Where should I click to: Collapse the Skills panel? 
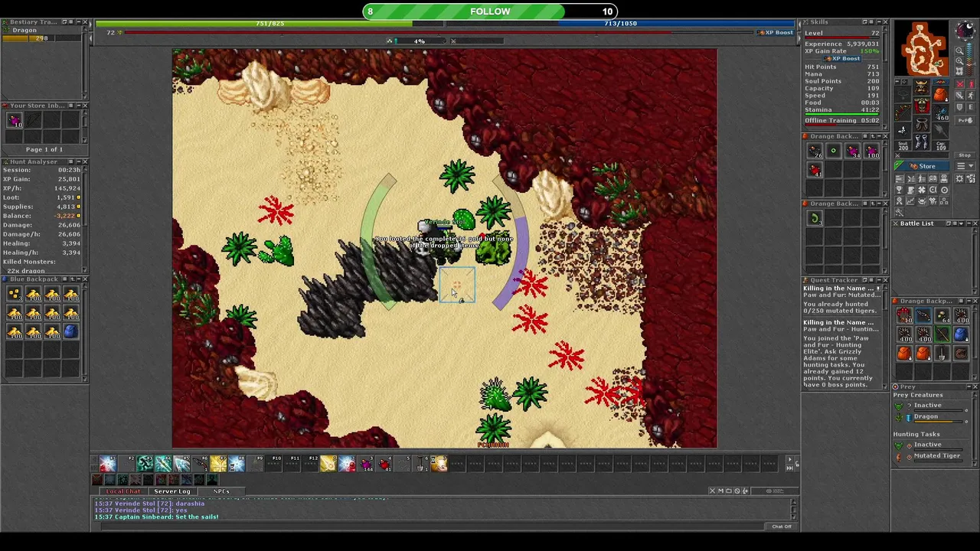pos(877,22)
